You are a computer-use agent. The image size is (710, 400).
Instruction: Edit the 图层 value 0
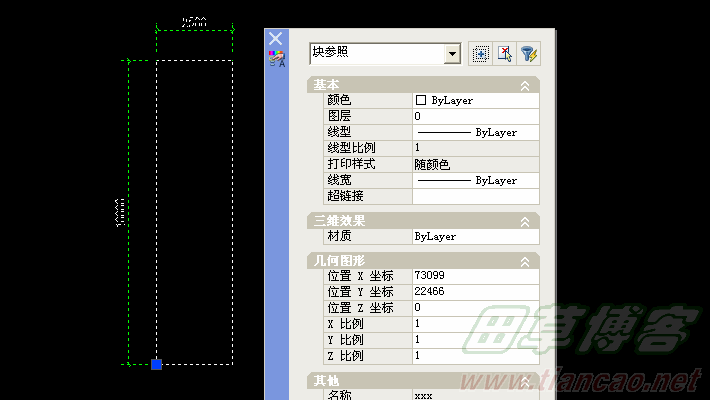[475, 116]
